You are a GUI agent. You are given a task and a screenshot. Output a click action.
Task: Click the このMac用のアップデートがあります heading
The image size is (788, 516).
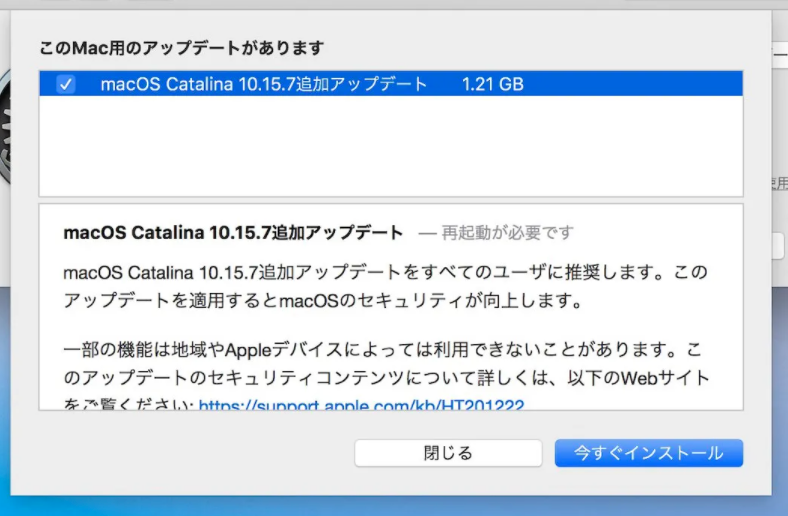pos(181,48)
